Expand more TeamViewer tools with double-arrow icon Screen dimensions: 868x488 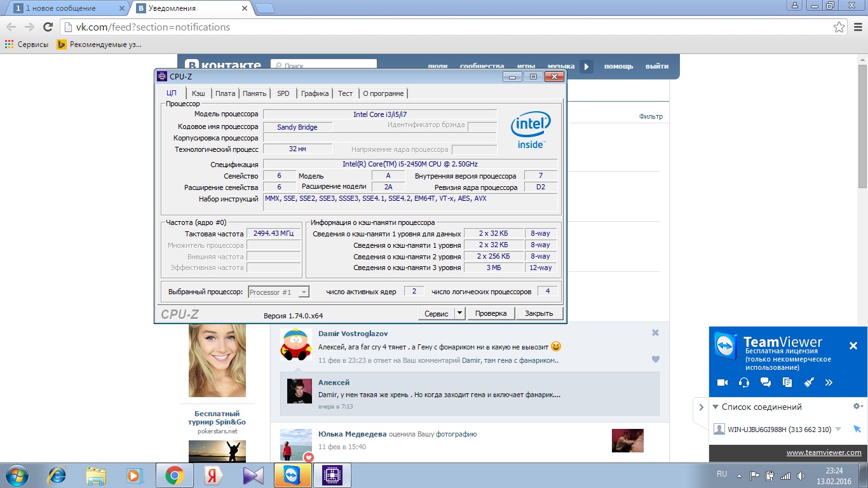pyautogui.click(x=829, y=383)
